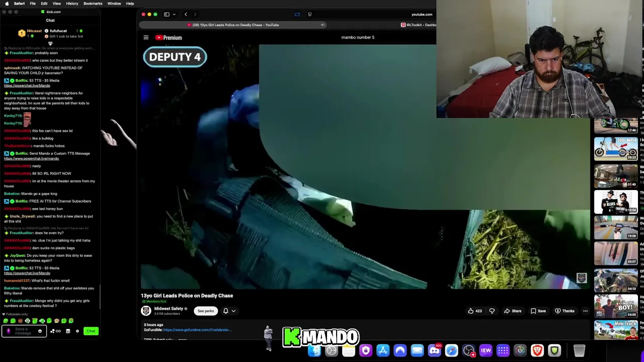The image size is (644, 362).
Task: Open Safari from the Dock
Action: click(x=451, y=350)
